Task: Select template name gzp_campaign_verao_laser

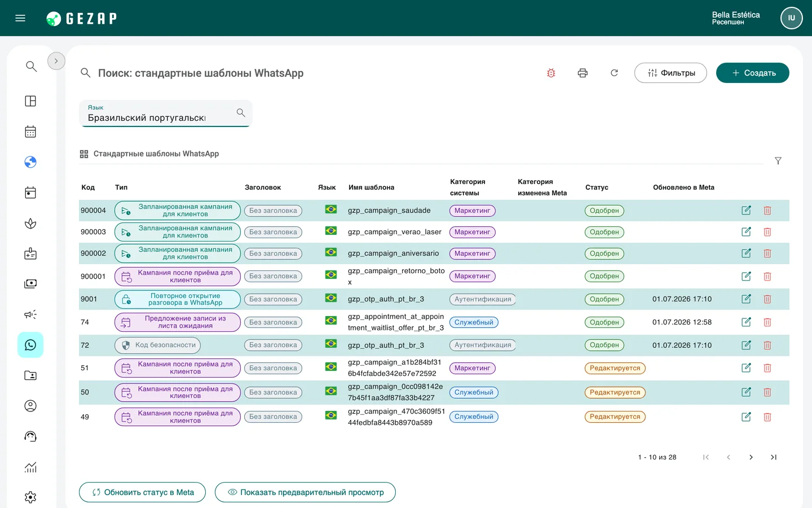Action: coord(395,232)
